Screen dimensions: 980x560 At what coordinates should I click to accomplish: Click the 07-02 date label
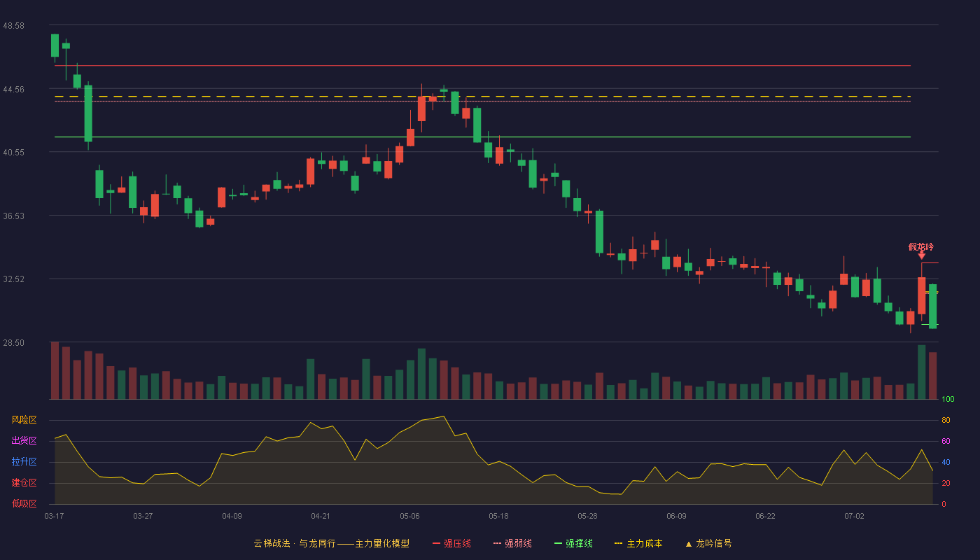pos(854,516)
